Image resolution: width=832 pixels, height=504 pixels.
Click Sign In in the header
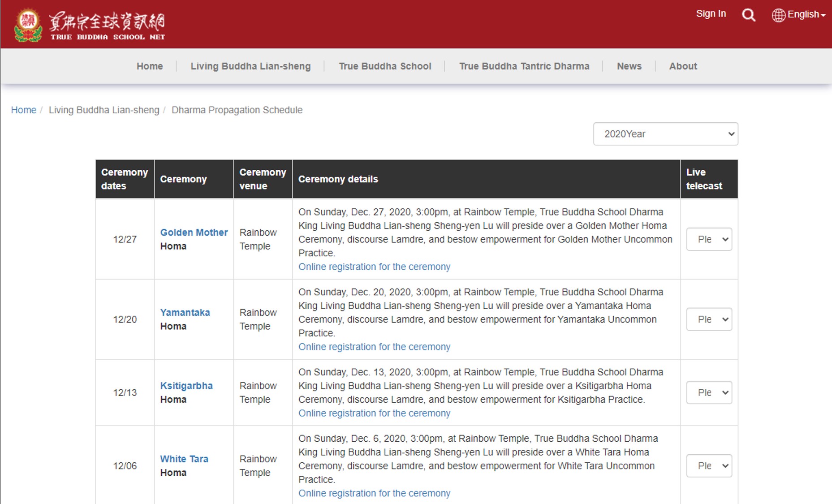point(711,14)
